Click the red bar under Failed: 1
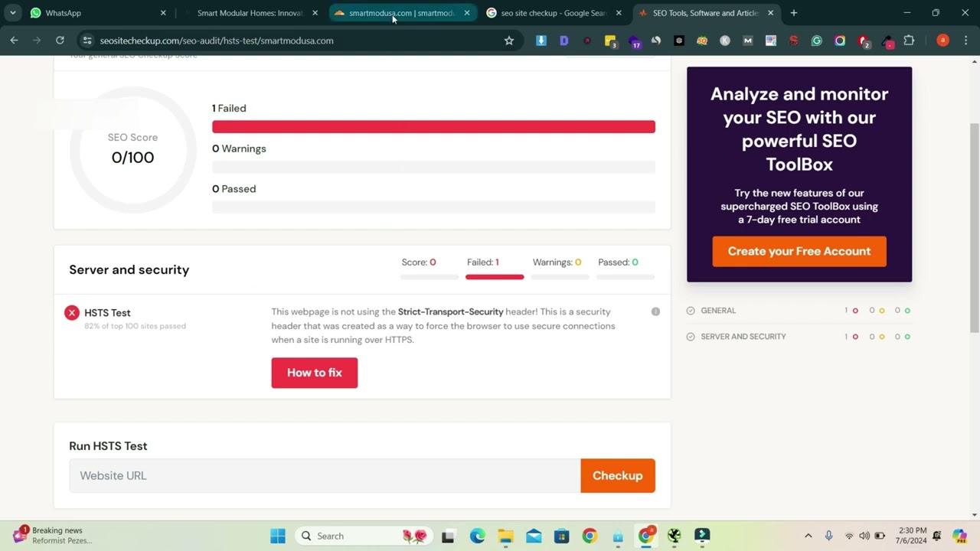 (x=495, y=277)
